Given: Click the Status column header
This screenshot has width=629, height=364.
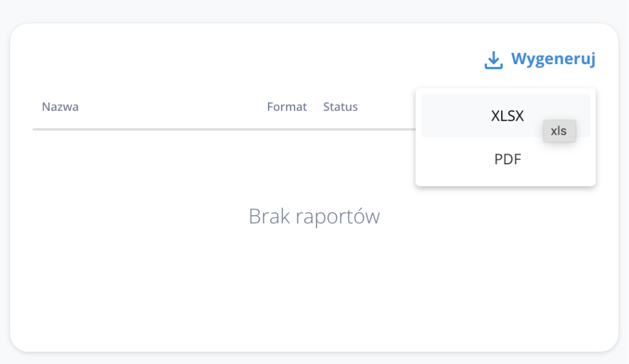Looking at the screenshot, I should click(x=340, y=107).
